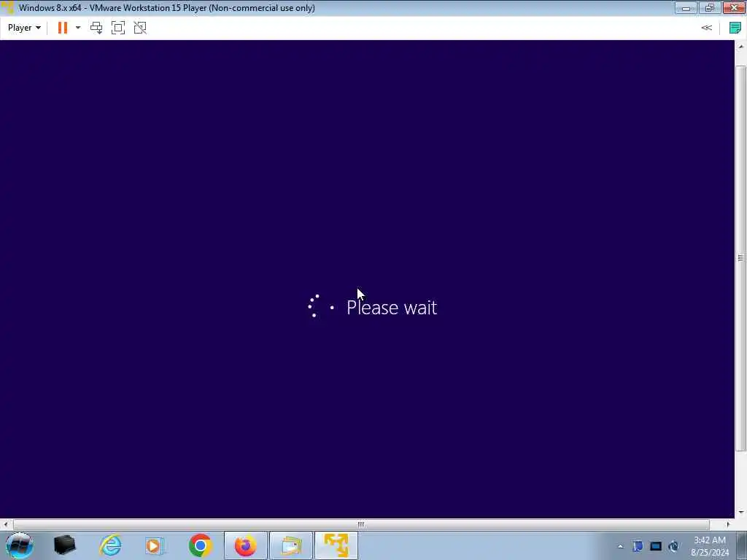
Task: Click the horizontal scrollbar right arrow
Action: tap(728, 525)
